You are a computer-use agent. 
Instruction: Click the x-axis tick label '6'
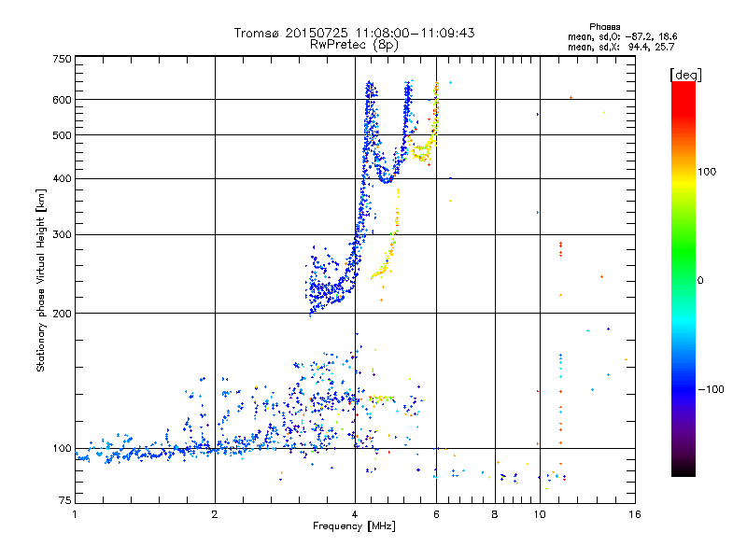(x=436, y=514)
